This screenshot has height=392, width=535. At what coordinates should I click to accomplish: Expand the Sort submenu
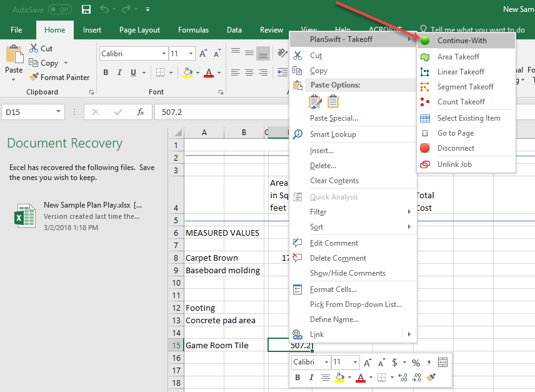[x=352, y=227]
